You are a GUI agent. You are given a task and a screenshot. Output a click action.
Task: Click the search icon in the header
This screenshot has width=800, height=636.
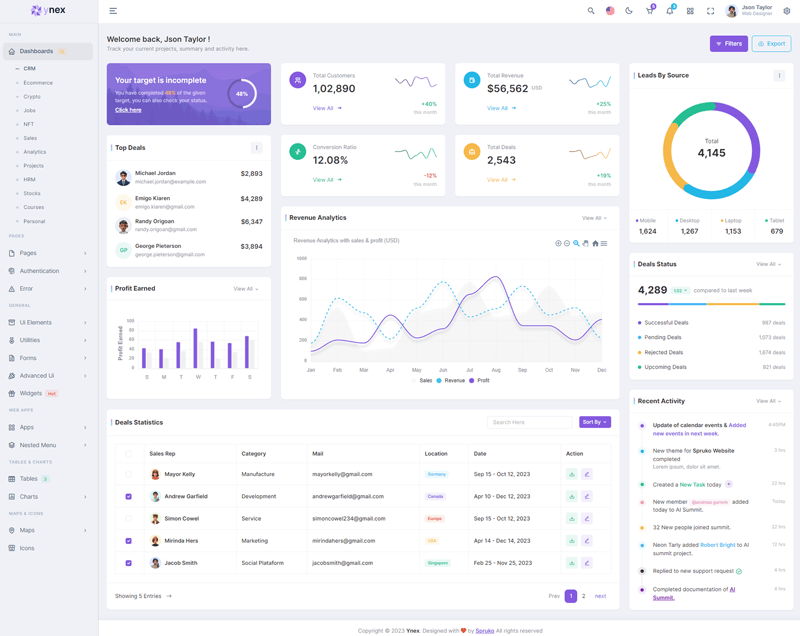[591, 11]
